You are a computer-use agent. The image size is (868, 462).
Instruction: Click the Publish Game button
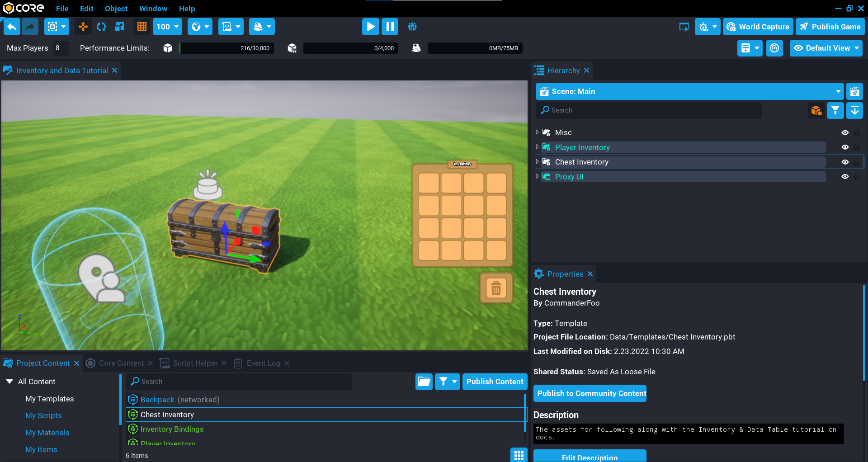click(x=830, y=27)
